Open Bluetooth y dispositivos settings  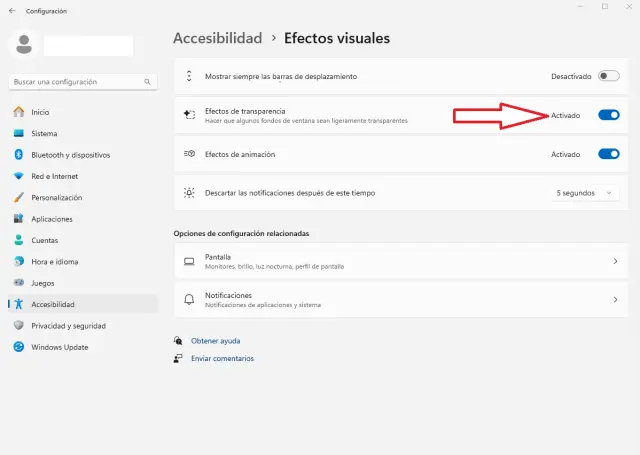(70, 155)
